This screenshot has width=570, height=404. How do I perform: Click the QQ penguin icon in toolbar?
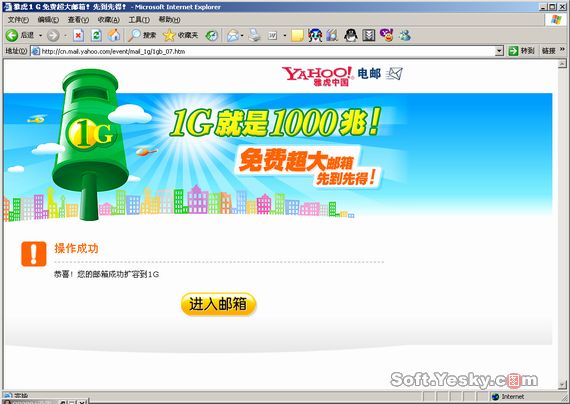pyautogui.click(x=350, y=35)
